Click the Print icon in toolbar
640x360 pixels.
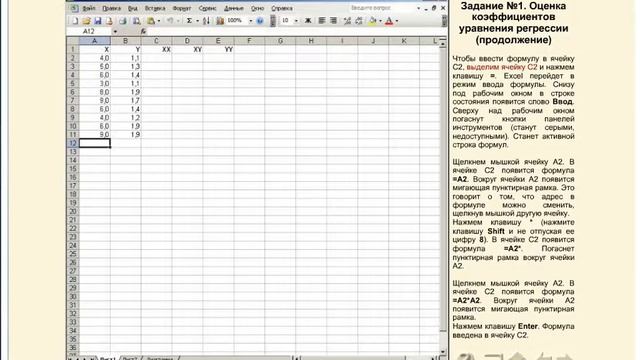pos(123,21)
